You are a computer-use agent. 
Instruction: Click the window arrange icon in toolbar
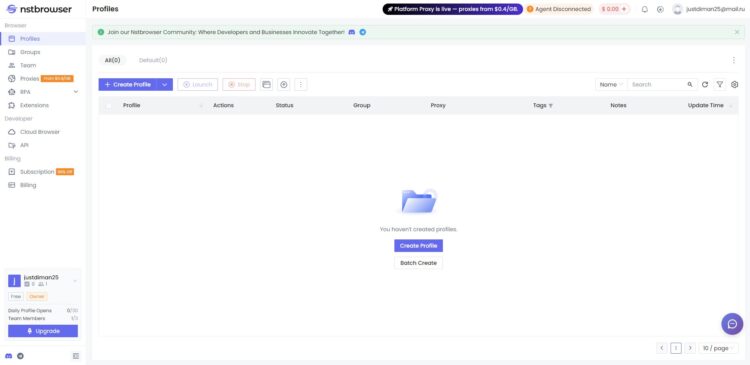[x=266, y=85]
